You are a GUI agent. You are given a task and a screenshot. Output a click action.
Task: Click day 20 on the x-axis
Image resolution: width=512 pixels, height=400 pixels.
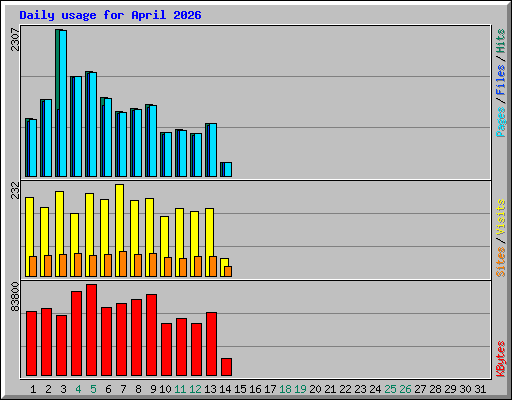click(x=315, y=389)
